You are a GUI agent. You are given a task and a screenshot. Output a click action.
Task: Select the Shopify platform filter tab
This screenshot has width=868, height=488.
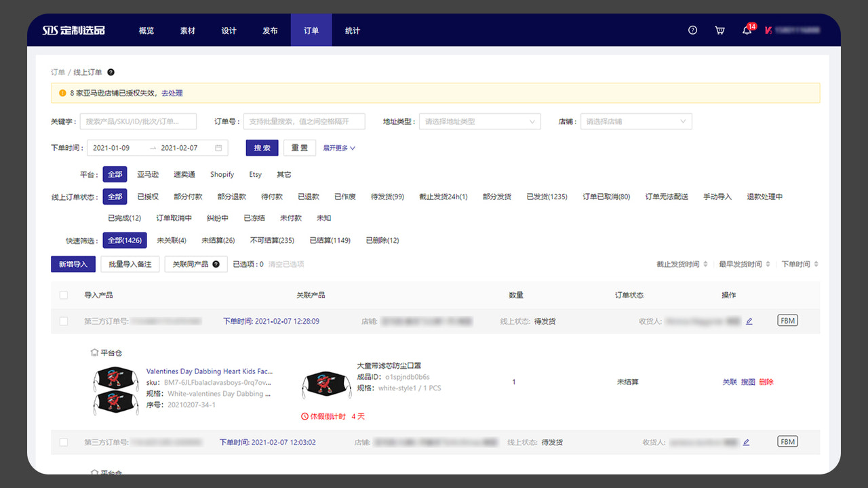(222, 174)
